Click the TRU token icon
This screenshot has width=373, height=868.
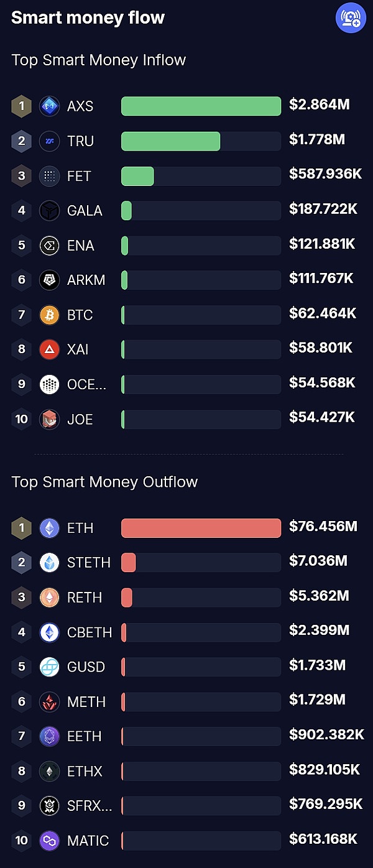[50, 141]
